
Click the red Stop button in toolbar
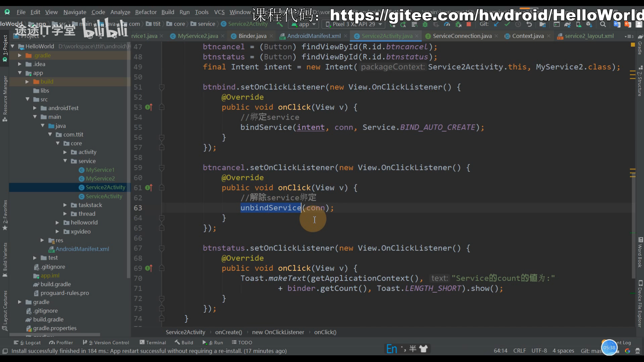469,24
